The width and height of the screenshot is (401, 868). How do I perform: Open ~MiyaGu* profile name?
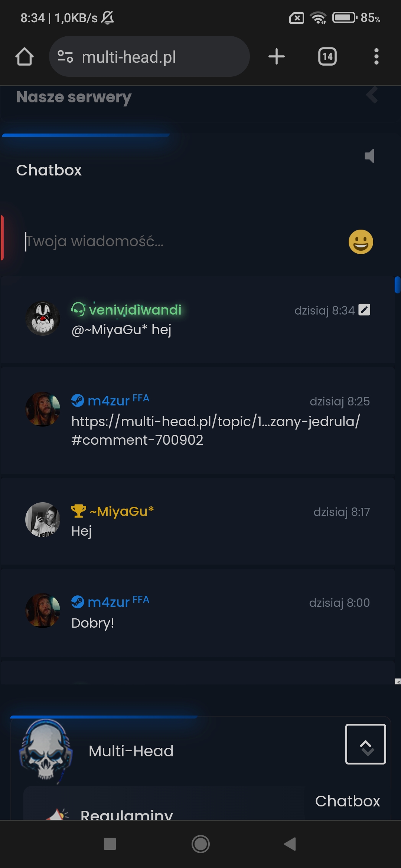point(121,511)
